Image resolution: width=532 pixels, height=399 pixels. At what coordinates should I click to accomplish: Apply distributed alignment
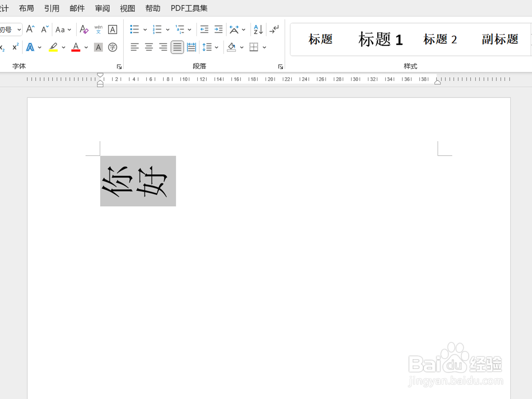click(192, 47)
